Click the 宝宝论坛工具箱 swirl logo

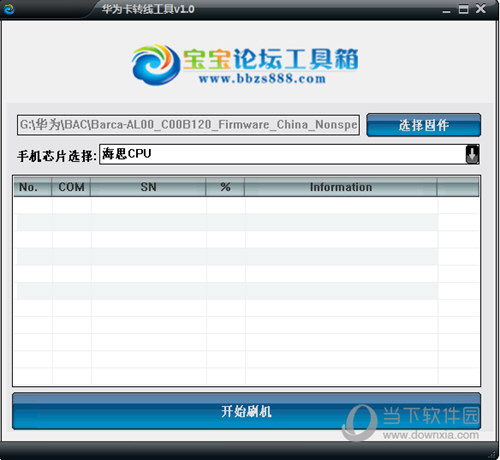[x=156, y=65]
